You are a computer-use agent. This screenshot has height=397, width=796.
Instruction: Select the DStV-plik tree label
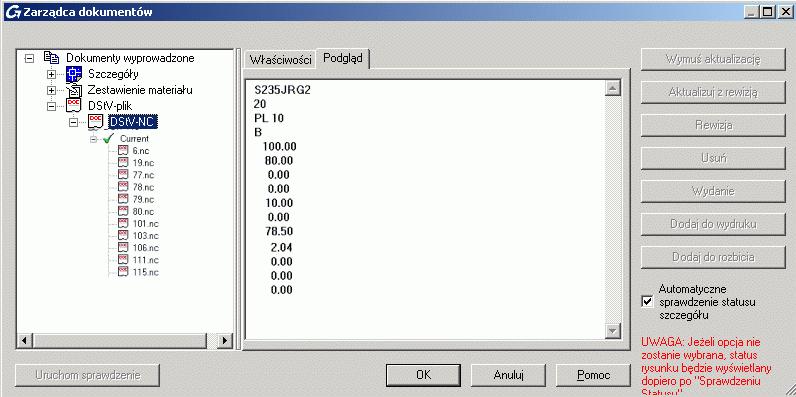[x=110, y=106]
